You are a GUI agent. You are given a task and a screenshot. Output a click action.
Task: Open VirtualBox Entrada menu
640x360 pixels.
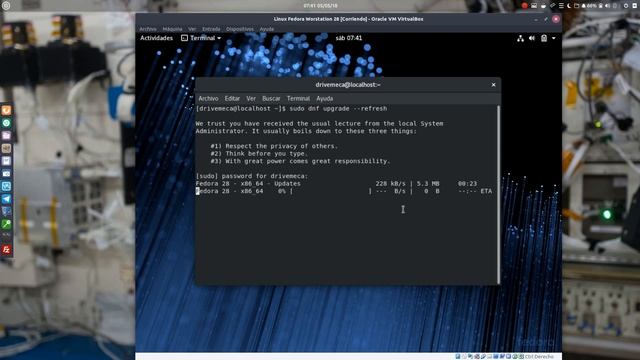pyautogui.click(x=211, y=29)
